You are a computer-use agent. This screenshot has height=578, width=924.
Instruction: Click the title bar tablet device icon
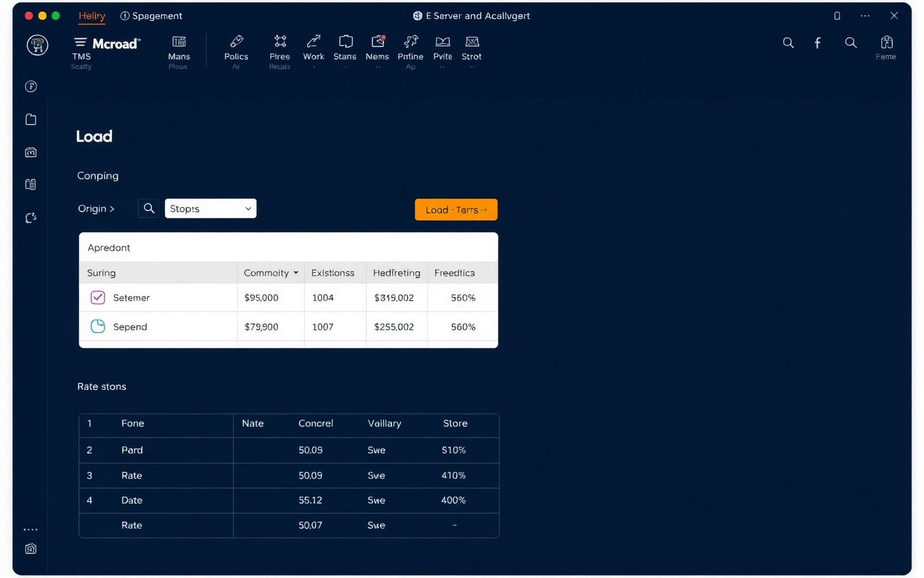(x=837, y=16)
